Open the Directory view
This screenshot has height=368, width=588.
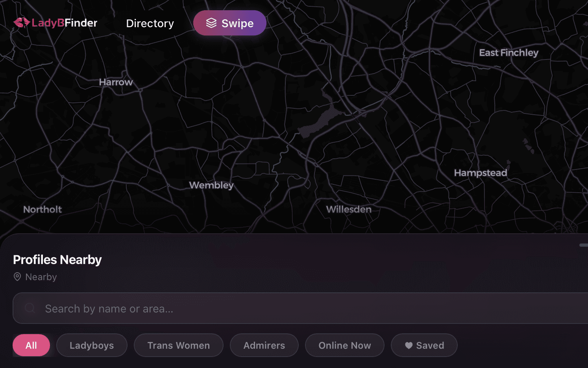(150, 23)
